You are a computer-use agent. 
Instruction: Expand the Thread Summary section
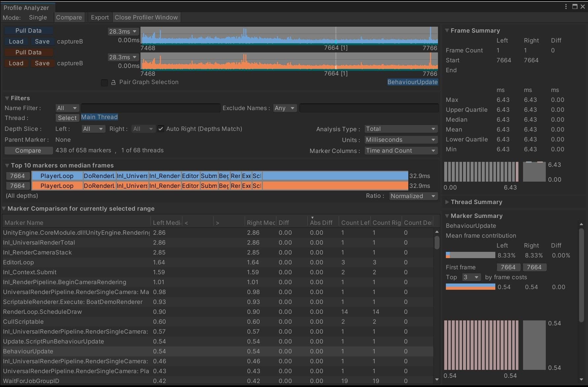tap(447, 202)
